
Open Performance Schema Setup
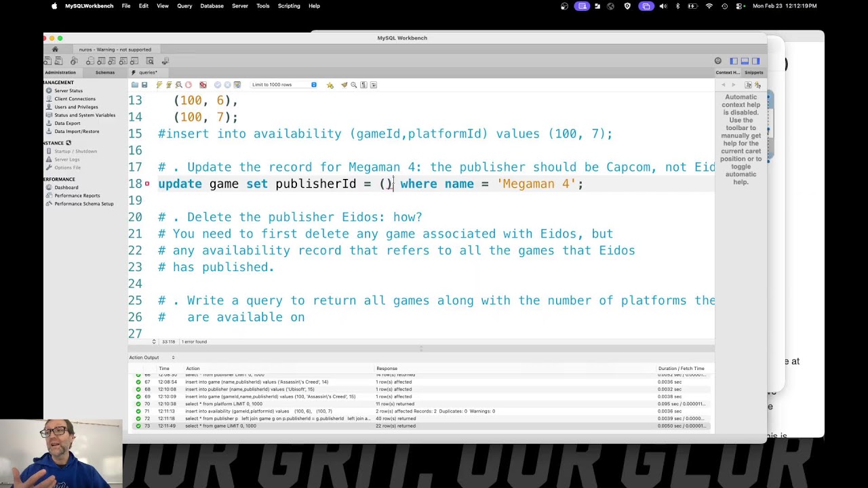coord(84,203)
